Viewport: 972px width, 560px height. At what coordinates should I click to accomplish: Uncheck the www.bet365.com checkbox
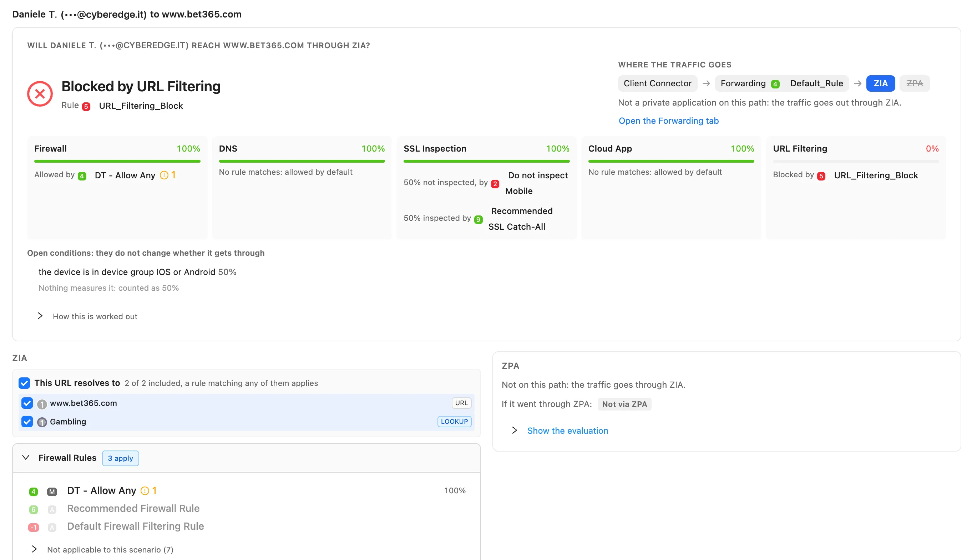(27, 403)
